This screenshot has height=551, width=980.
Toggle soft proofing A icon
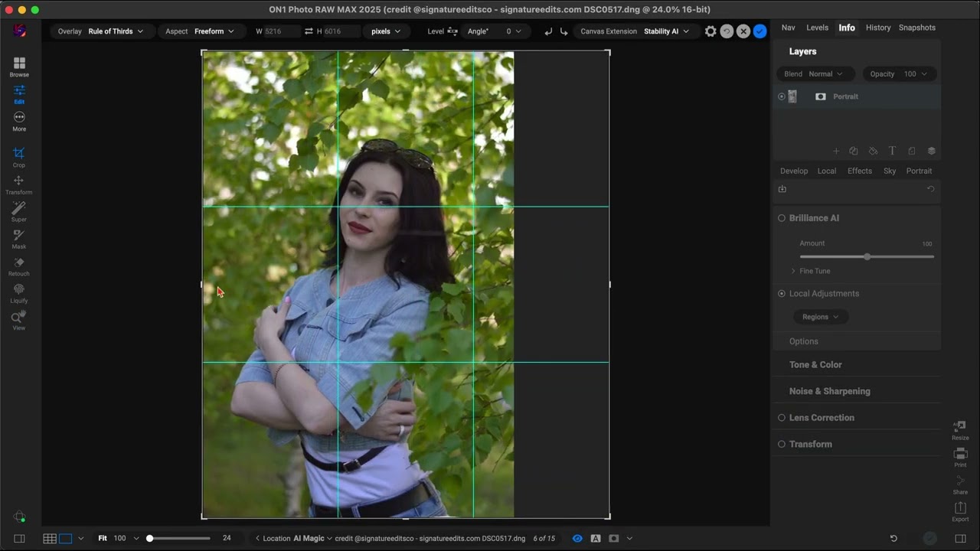point(596,539)
